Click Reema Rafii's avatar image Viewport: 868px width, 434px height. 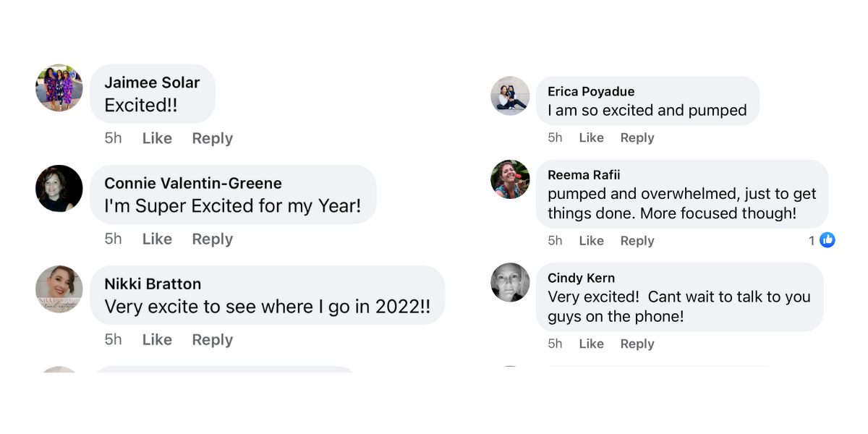coord(510,179)
